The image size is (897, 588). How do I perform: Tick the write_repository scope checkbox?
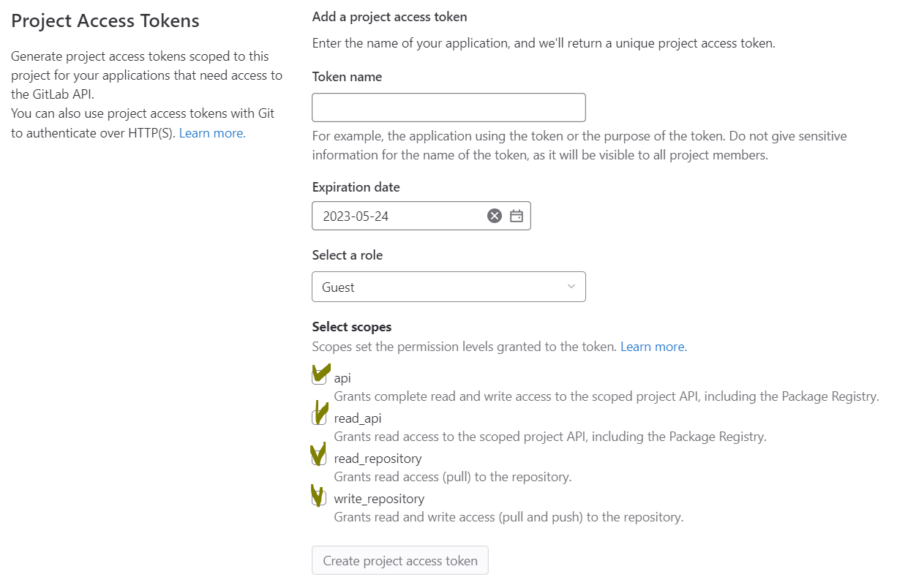(x=318, y=499)
